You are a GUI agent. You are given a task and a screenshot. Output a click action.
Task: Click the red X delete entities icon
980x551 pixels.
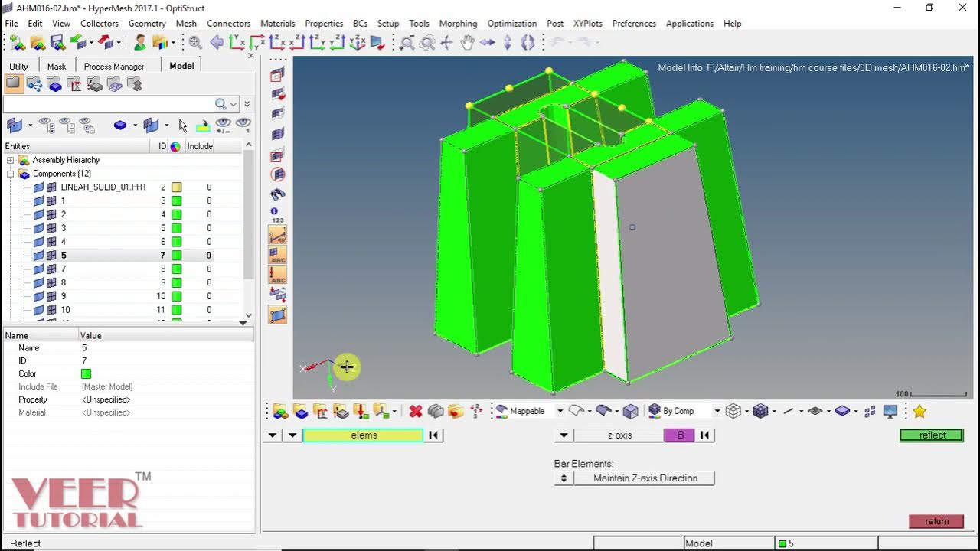click(x=416, y=412)
